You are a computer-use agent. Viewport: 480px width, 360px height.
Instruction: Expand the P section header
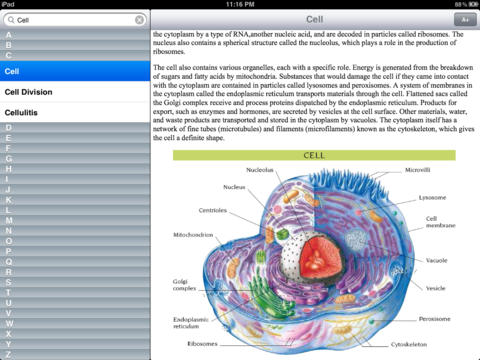75,251
